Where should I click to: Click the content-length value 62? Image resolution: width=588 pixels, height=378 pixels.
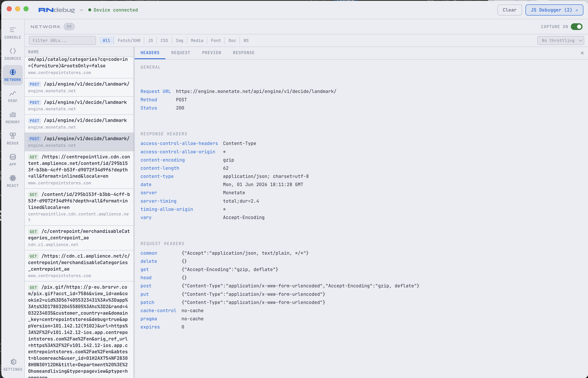[x=226, y=168]
